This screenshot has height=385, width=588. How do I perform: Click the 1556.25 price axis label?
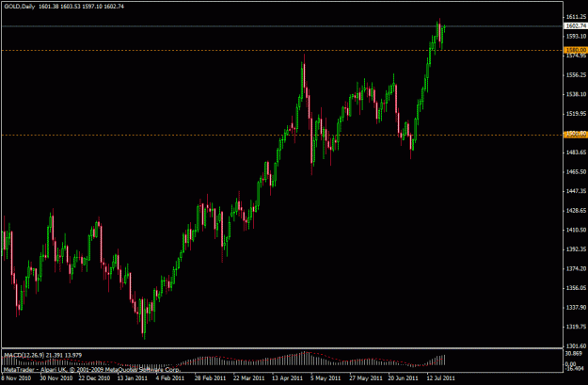[x=577, y=75]
